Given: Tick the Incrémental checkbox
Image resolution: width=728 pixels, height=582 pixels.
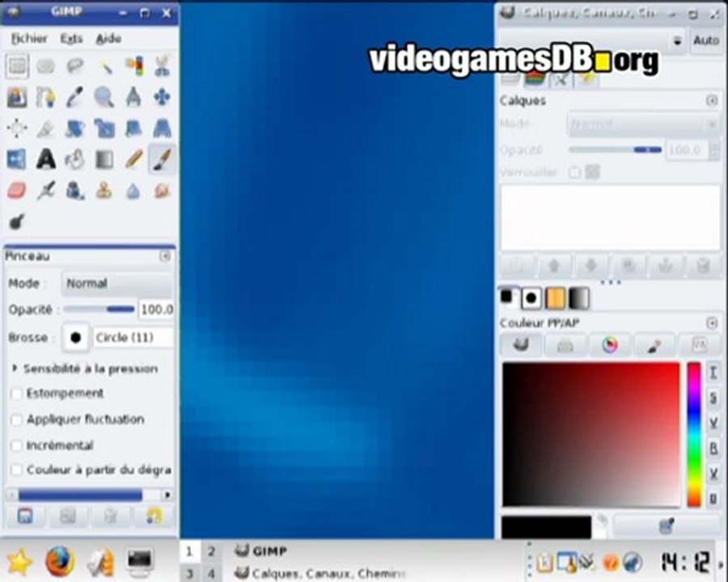Looking at the screenshot, I should pyautogui.click(x=17, y=445).
